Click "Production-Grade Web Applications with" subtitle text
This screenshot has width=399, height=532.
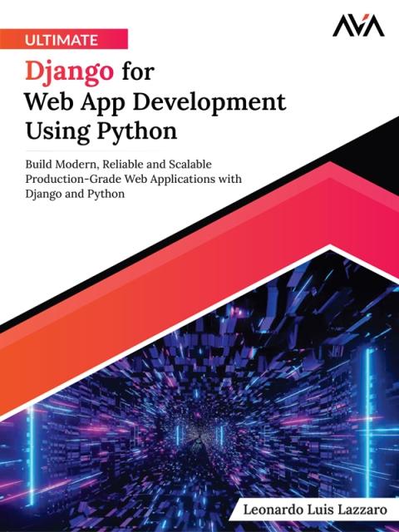point(133,179)
